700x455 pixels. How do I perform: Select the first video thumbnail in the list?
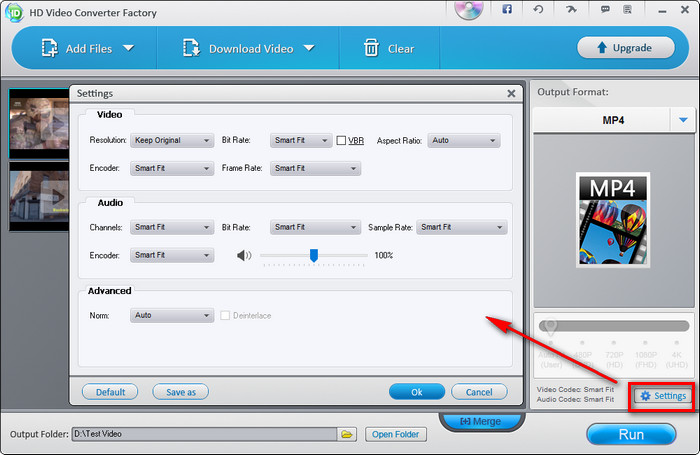pyautogui.click(x=39, y=124)
